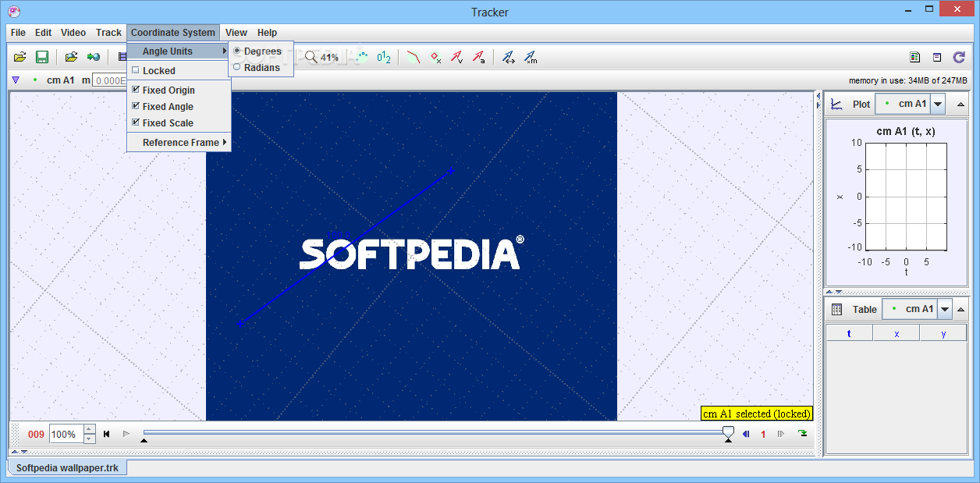Screen dimensions: 980x483
Task: Select the Softpedia wallpaper.trk tab
Action: coord(68,467)
